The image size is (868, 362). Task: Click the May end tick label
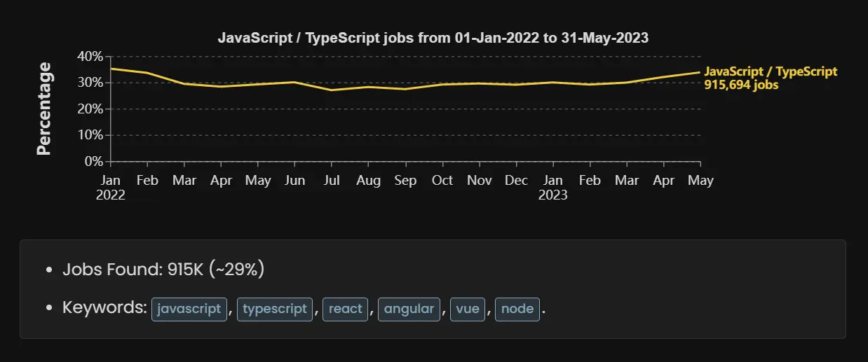[700, 181]
